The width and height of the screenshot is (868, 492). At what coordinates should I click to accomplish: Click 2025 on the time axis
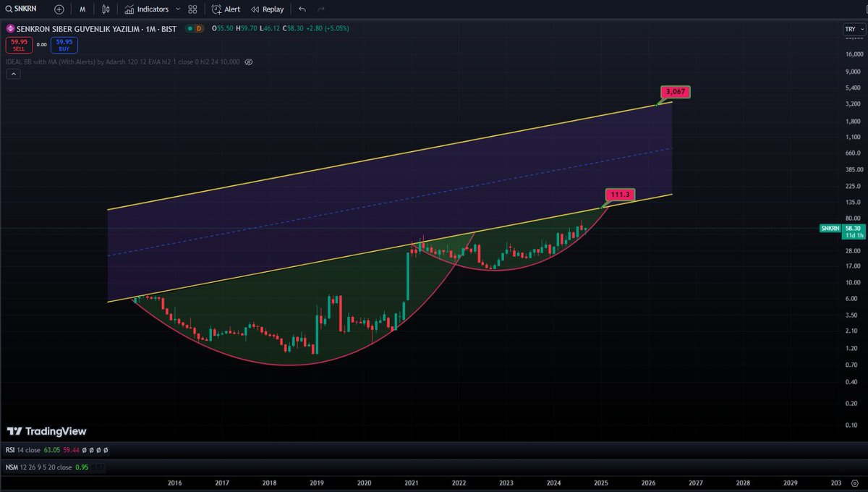(601, 483)
